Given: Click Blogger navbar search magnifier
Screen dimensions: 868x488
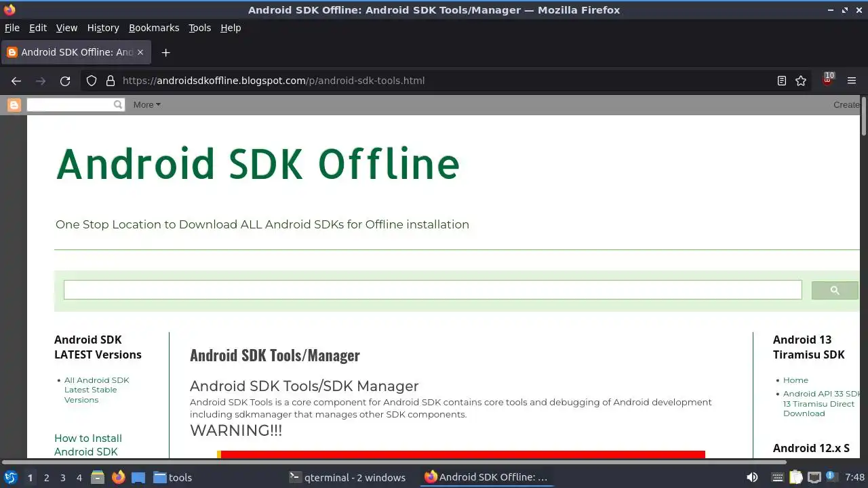Looking at the screenshot, I should pos(118,104).
